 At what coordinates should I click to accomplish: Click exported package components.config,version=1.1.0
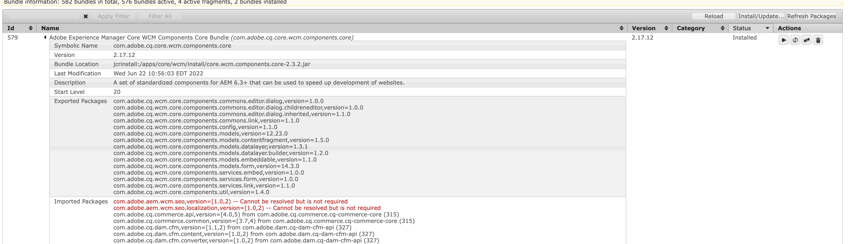(195, 127)
